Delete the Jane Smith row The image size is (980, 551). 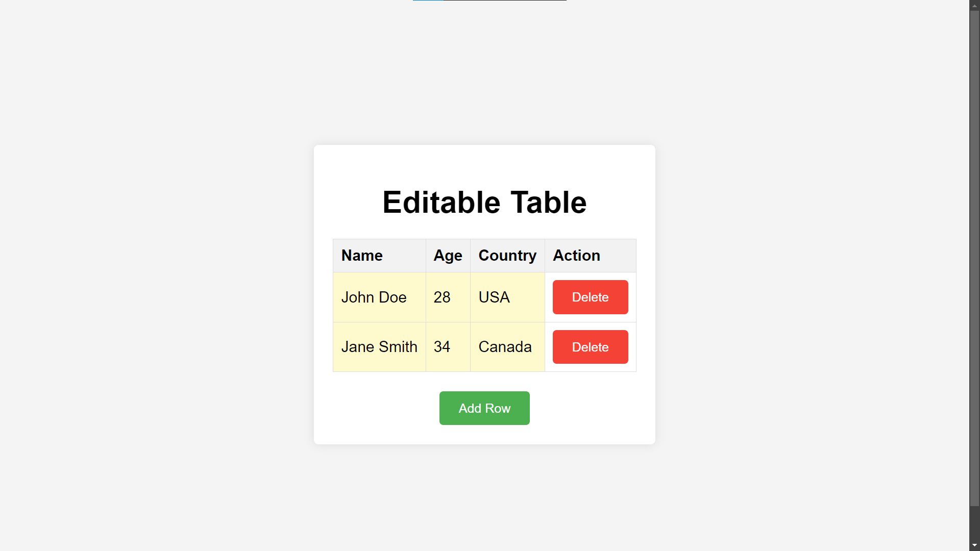[x=590, y=347]
